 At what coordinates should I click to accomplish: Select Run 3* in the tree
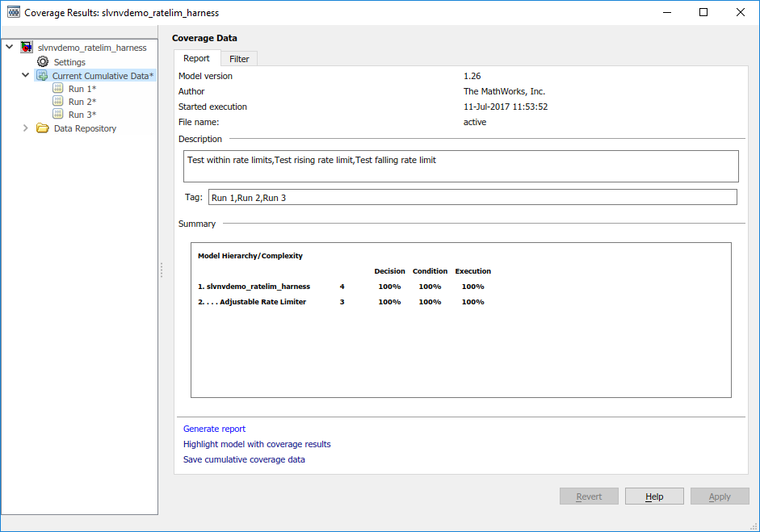coord(82,115)
